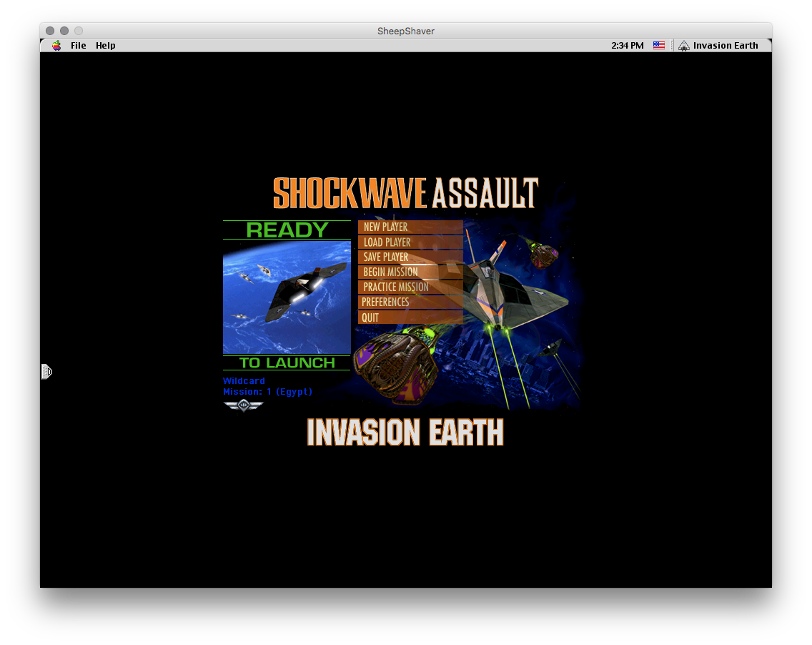Quit the game via Quit option
Image resolution: width=812 pixels, height=645 pixels.
pos(410,317)
